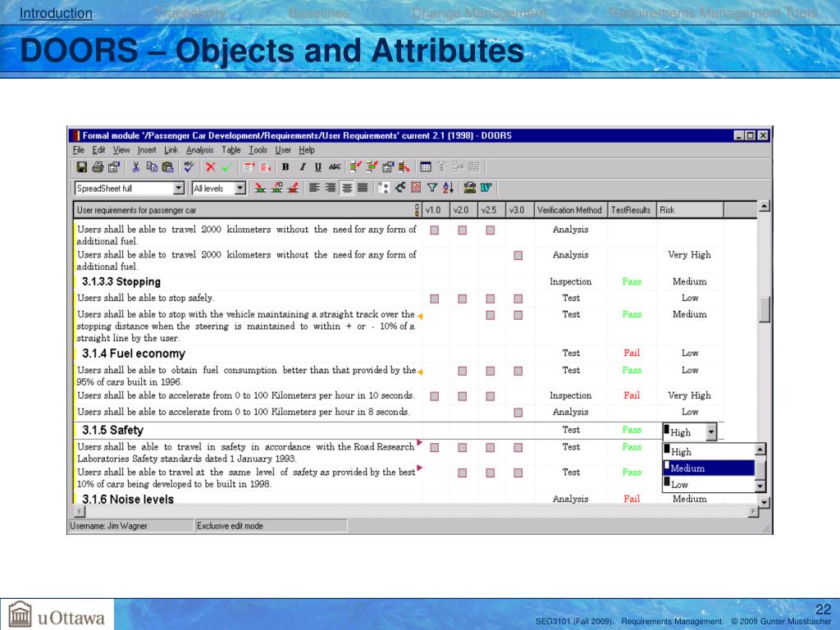Click the Risk combo box arrow showing High

[x=711, y=431]
